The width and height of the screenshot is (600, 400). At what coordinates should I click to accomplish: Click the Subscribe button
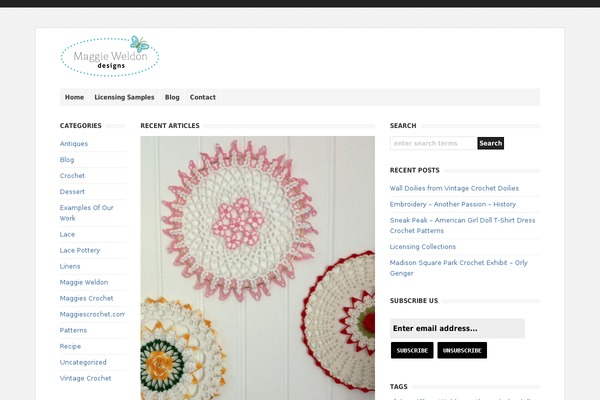412,350
